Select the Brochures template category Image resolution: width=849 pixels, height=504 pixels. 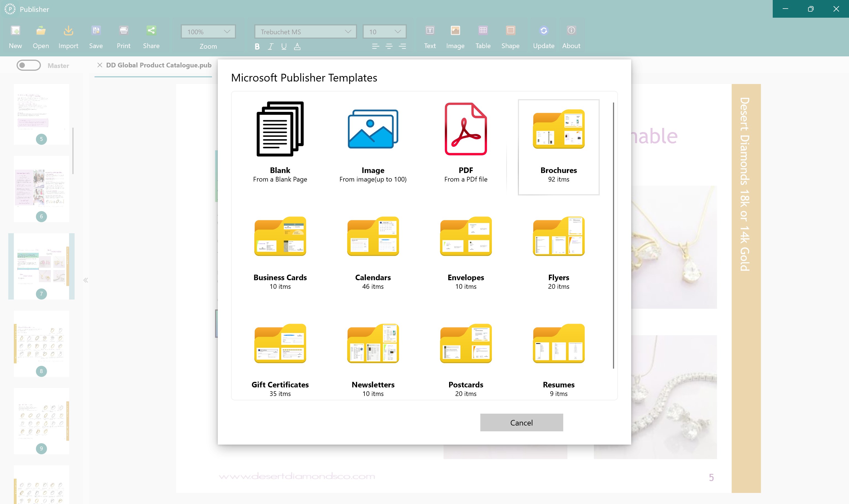point(558,146)
